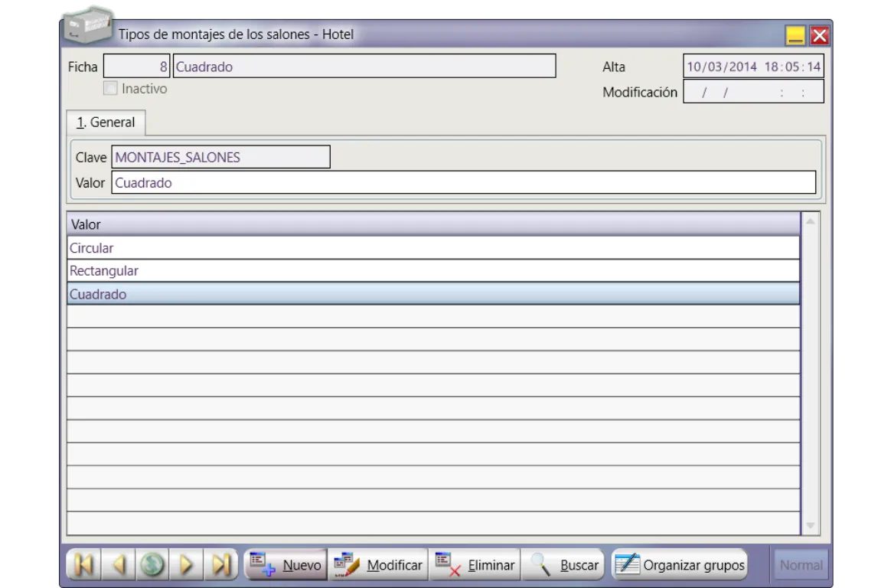Image resolution: width=891 pixels, height=588 pixels.
Task: Click the Valor input field
Action: [463, 183]
